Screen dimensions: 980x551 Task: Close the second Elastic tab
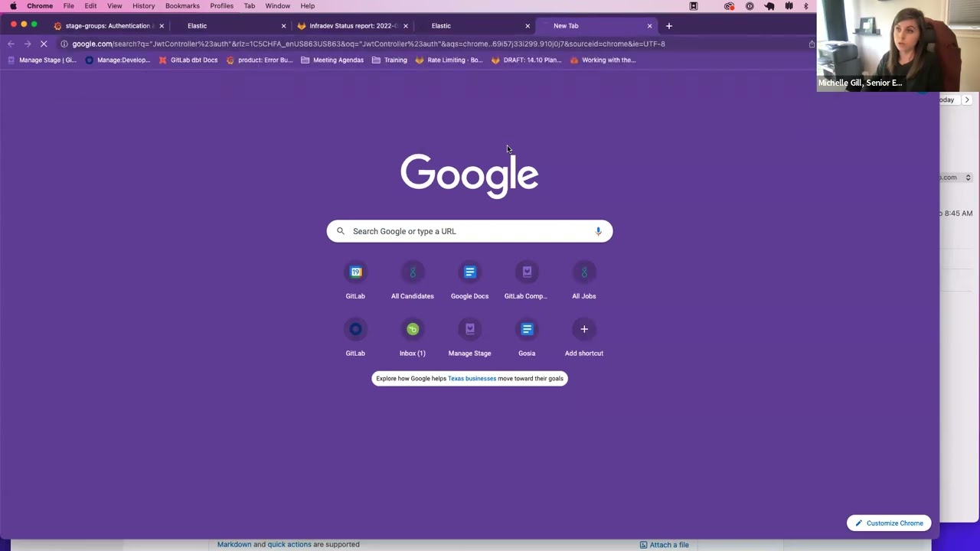[x=528, y=26]
